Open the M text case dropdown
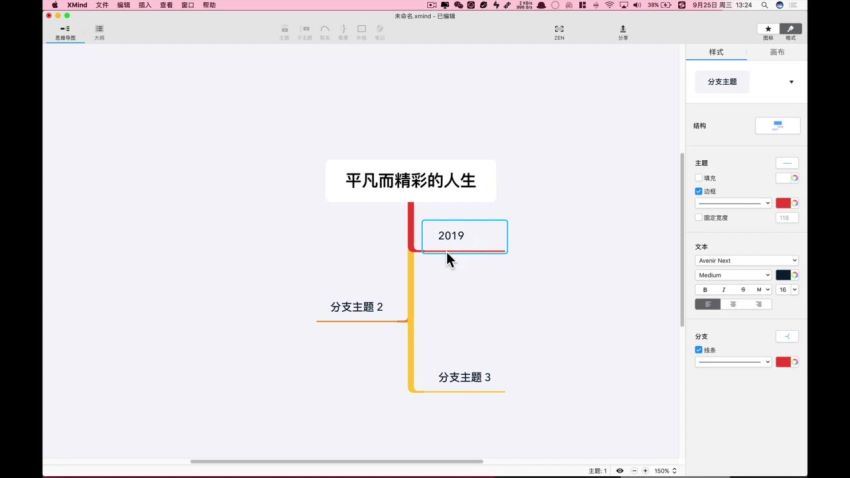This screenshot has height=478, width=850. [x=762, y=290]
